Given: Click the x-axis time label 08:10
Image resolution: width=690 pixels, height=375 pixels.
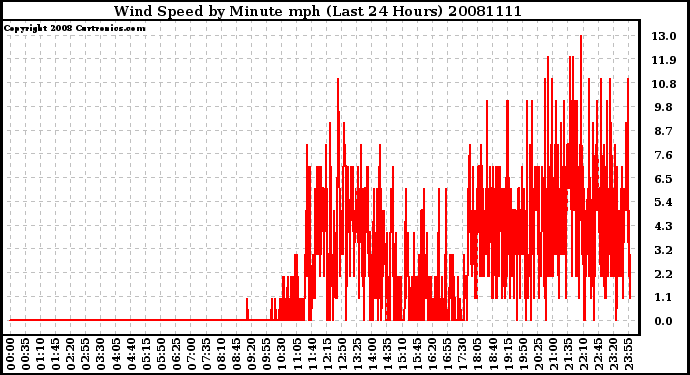Looking at the screenshot, I should (x=221, y=354).
